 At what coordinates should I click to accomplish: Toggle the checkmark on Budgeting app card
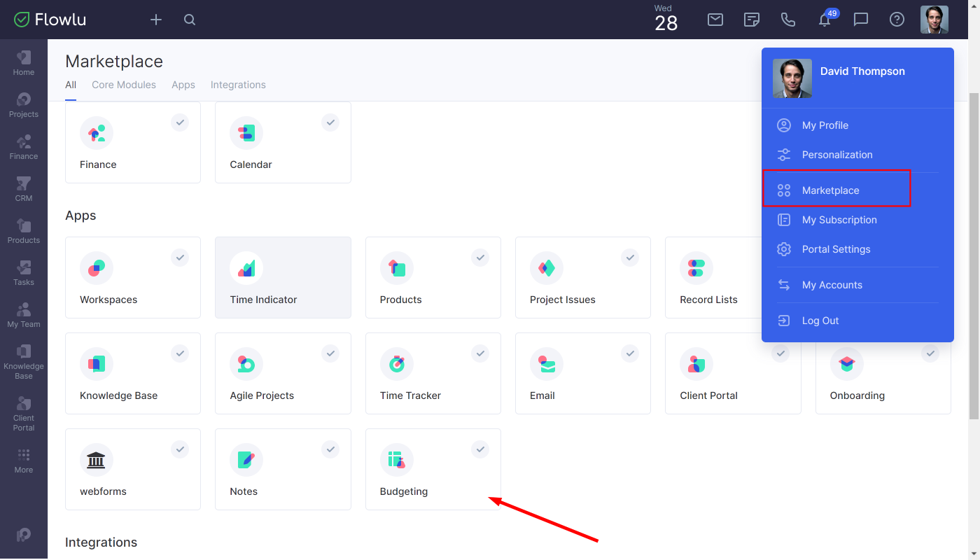480,449
